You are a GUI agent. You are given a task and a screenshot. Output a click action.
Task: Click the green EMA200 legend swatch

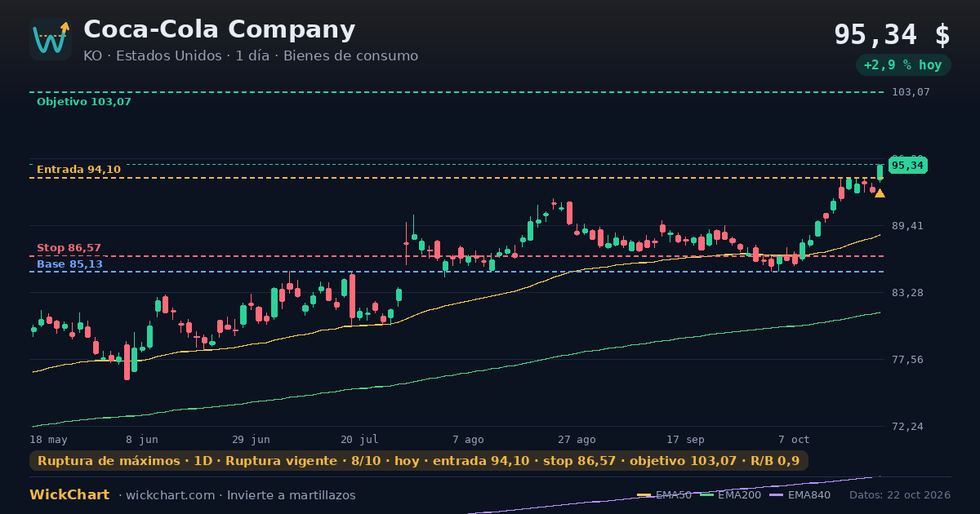tap(706, 495)
